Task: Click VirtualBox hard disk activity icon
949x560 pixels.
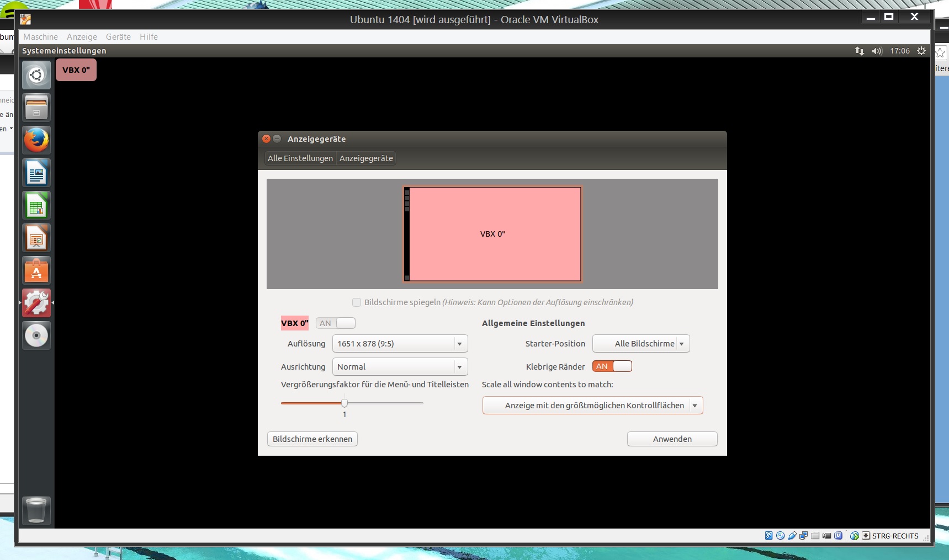Action: click(x=768, y=536)
